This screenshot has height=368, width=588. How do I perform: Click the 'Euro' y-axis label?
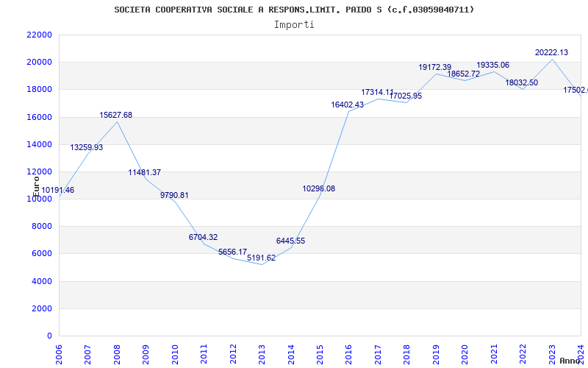(36, 187)
